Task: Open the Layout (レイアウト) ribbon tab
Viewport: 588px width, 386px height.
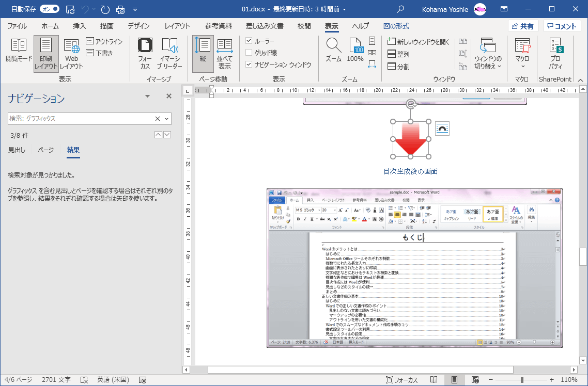Action: [x=177, y=26]
